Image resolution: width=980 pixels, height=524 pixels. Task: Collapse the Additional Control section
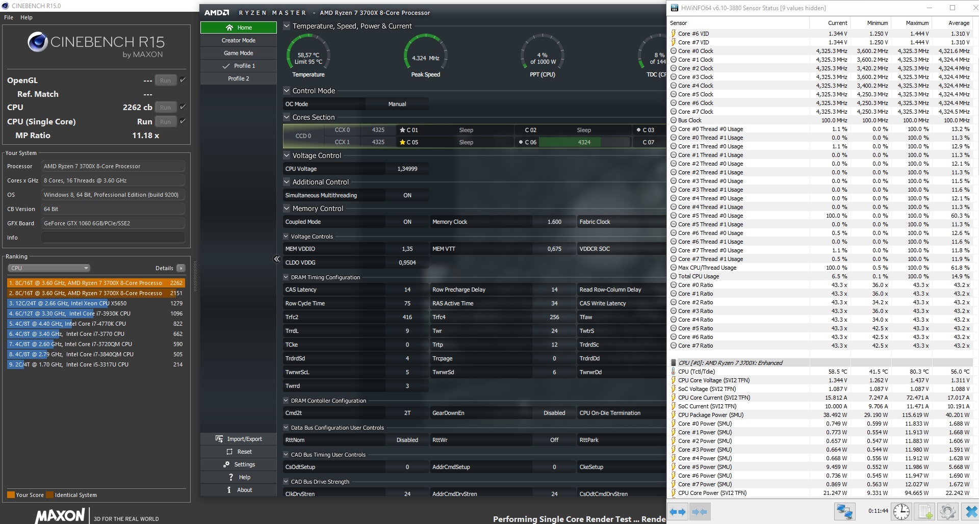tap(287, 182)
